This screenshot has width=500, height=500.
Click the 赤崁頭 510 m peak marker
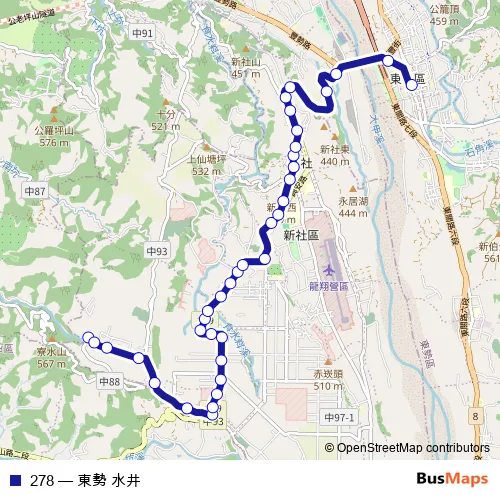click(x=328, y=362)
